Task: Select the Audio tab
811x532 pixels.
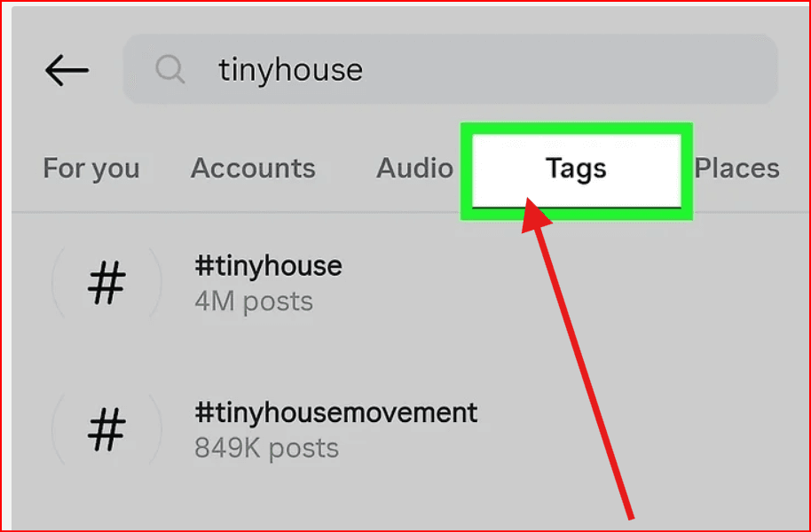Action: pos(414,168)
